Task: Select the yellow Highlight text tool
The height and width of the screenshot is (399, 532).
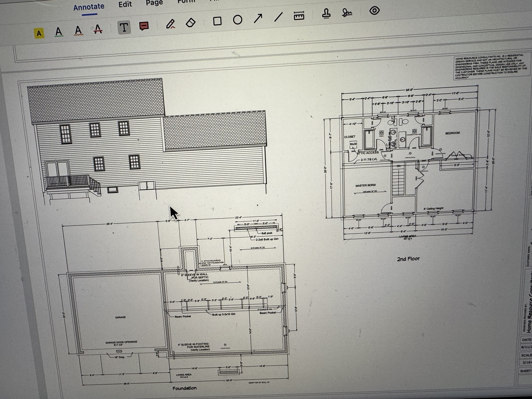Action: (x=39, y=33)
